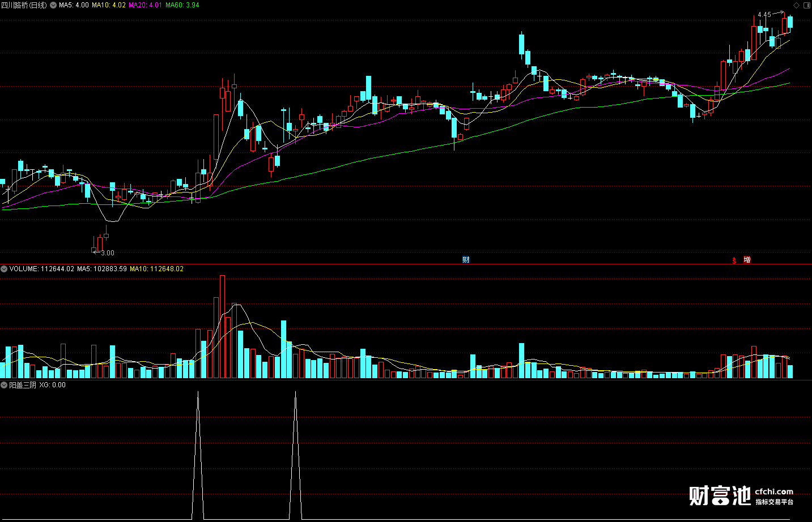812x522 pixels.
Task: Open the 阳盖三阴 indicator dropdown arrow
Action: pyautogui.click(x=4, y=385)
